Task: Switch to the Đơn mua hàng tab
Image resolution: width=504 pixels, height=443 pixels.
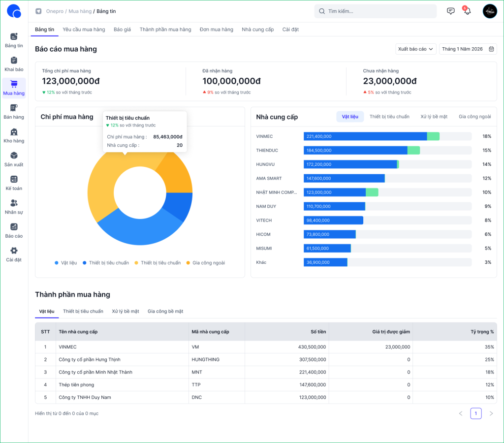Action: click(x=216, y=30)
